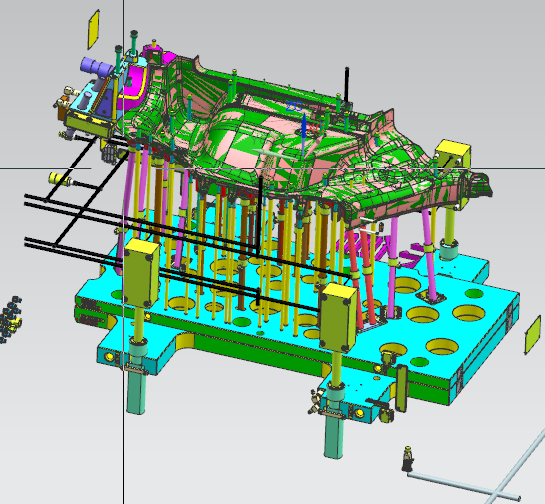Pick the floating yellow plate above the model

(93, 29)
